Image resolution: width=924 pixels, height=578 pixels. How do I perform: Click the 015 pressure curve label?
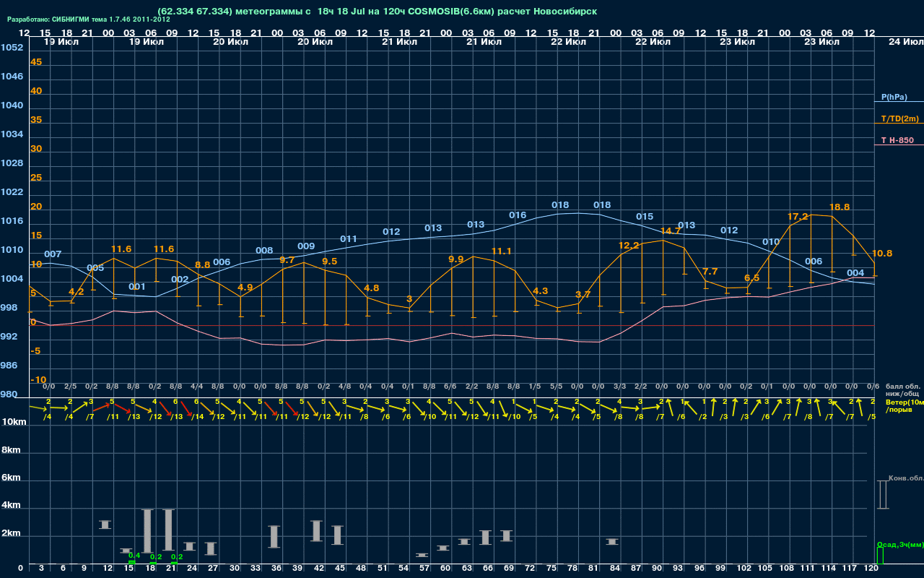[x=645, y=217]
